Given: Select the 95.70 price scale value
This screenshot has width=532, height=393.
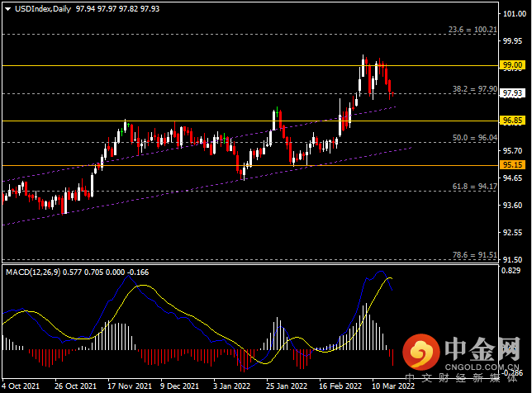Looking at the screenshot, I should pos(512,151).
